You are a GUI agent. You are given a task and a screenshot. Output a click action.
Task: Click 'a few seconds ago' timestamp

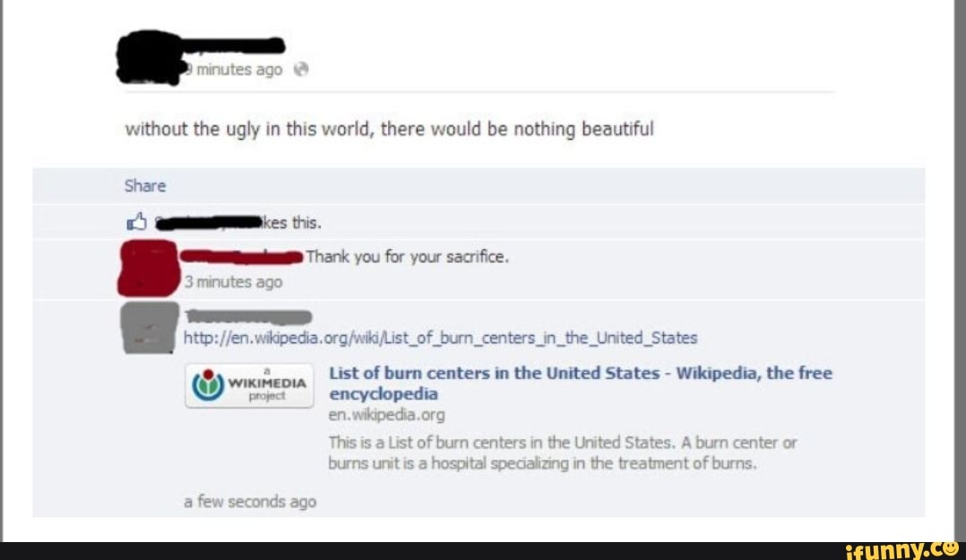click(250, 502)
